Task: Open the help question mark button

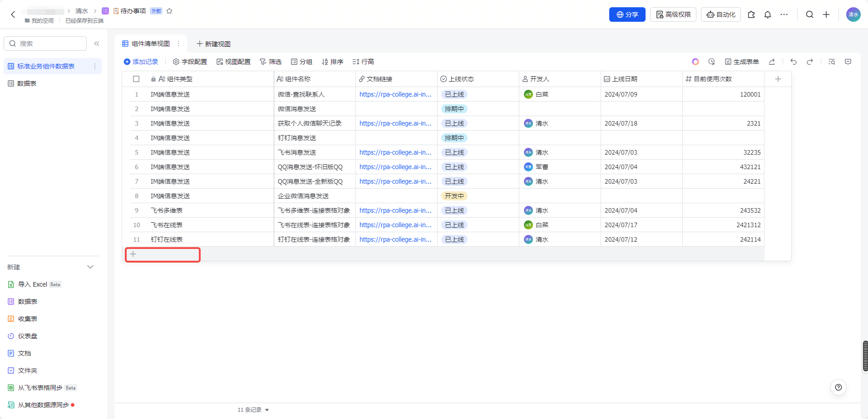Action: pos(838,387)
